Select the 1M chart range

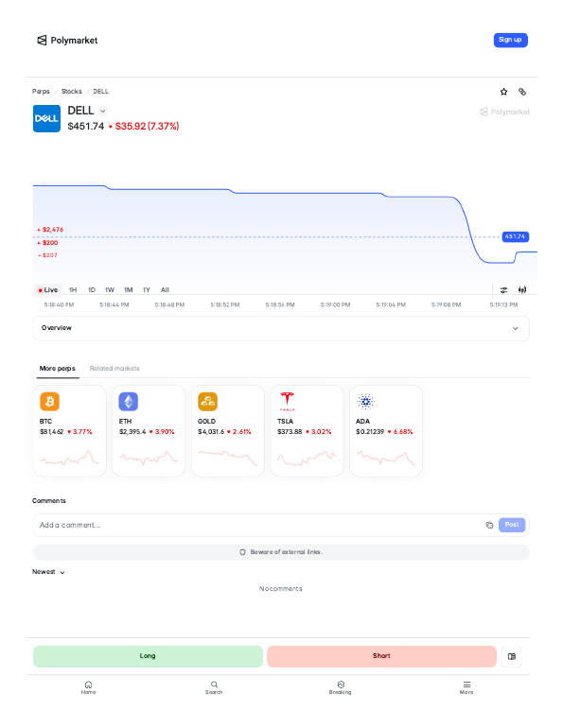128,289
